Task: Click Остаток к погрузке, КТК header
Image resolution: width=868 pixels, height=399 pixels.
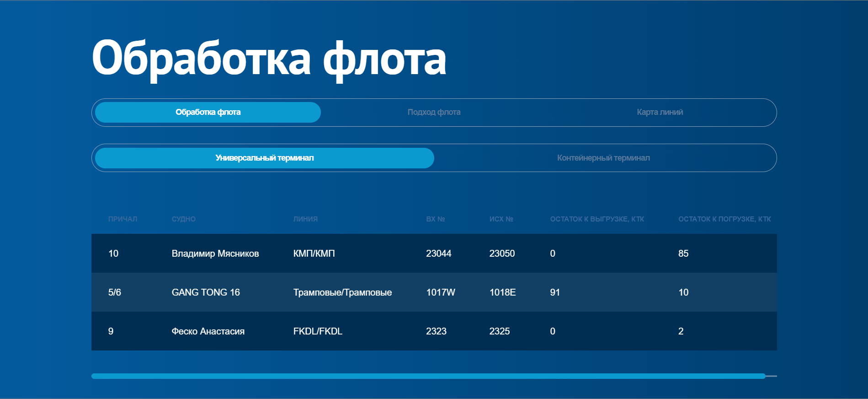Action: [x=724, y=219]
